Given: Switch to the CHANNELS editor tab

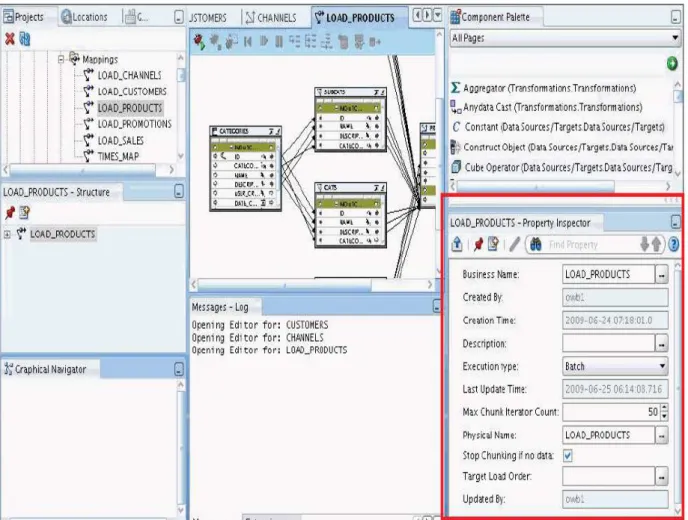Looking at the screenshot, I should (x=271, y=18).
